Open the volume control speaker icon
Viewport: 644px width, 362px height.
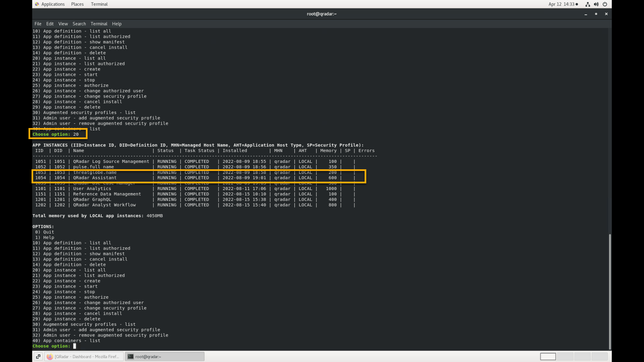(x=596, y=4)
